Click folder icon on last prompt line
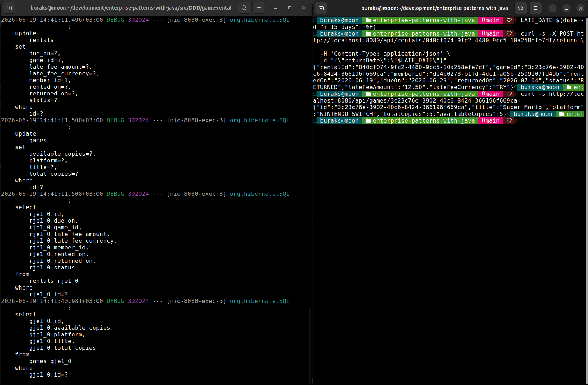 point(368,121)
